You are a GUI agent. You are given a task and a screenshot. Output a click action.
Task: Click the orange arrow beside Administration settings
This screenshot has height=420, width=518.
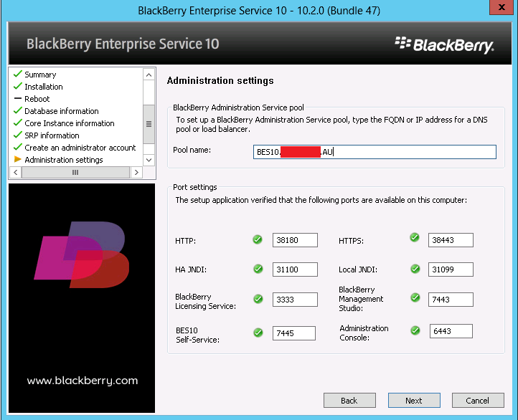coord(18,159)
